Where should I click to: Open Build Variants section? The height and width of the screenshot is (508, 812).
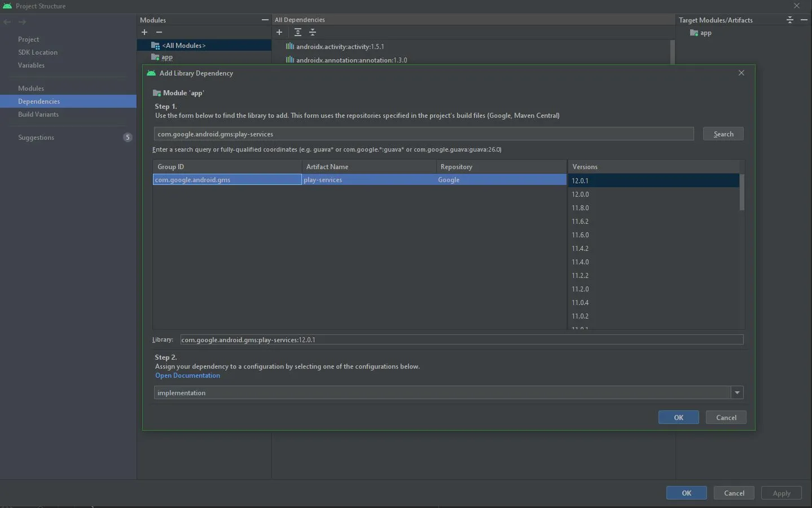(38, 114)
